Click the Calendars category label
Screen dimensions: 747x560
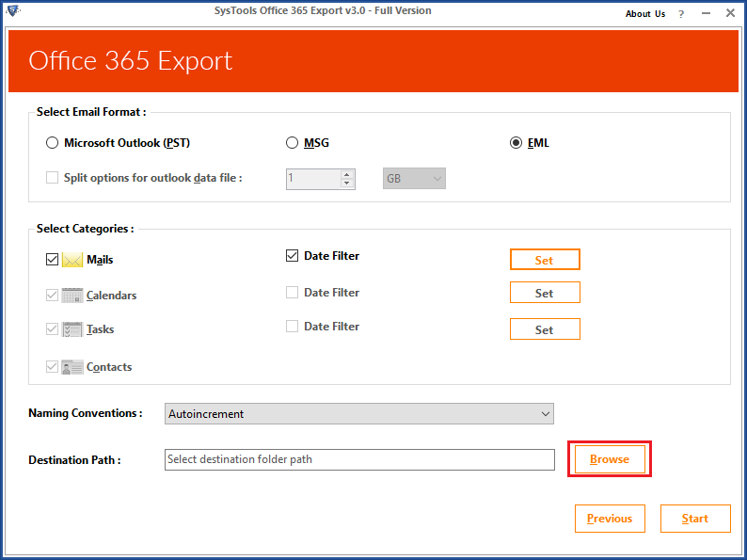pos(111,296)
